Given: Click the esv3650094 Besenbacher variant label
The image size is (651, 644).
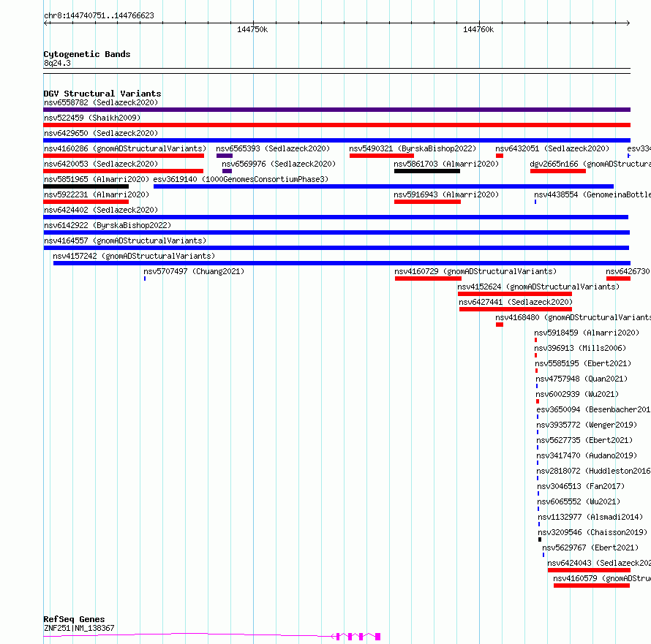Looking at the screenshot, I should (x=594, y=409).
